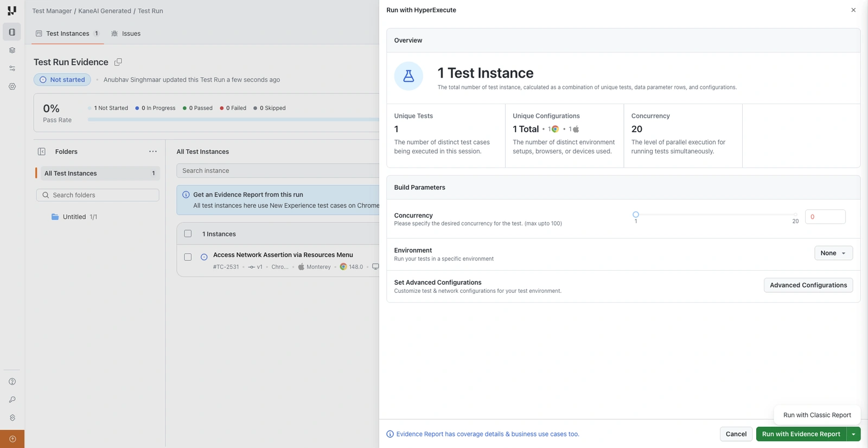Click the info icon in evidence banner
Viewport: 868px width, 448px height.
[186, 195]
